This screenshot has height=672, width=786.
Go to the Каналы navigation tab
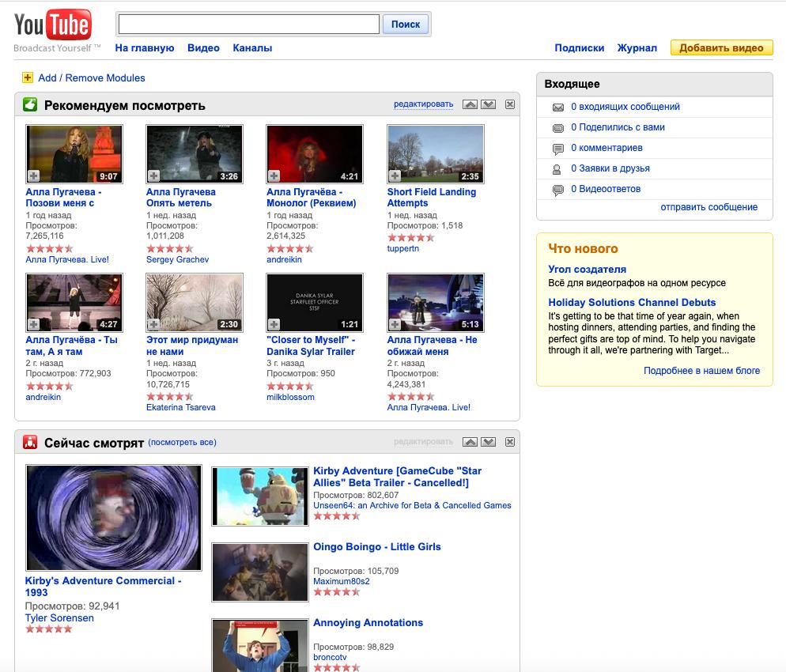click(x=252, y=47)
